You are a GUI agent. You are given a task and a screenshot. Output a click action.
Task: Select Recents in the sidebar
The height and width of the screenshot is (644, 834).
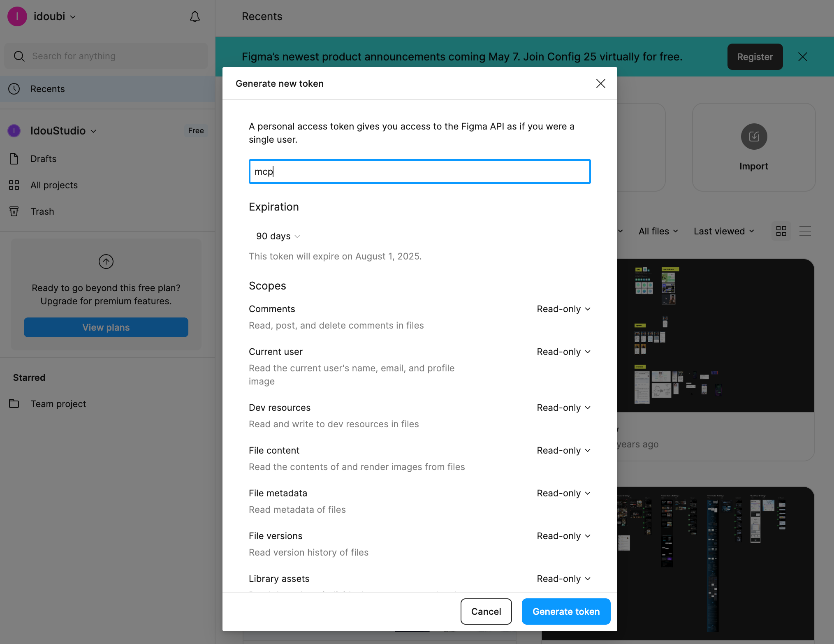click(48, 89)
